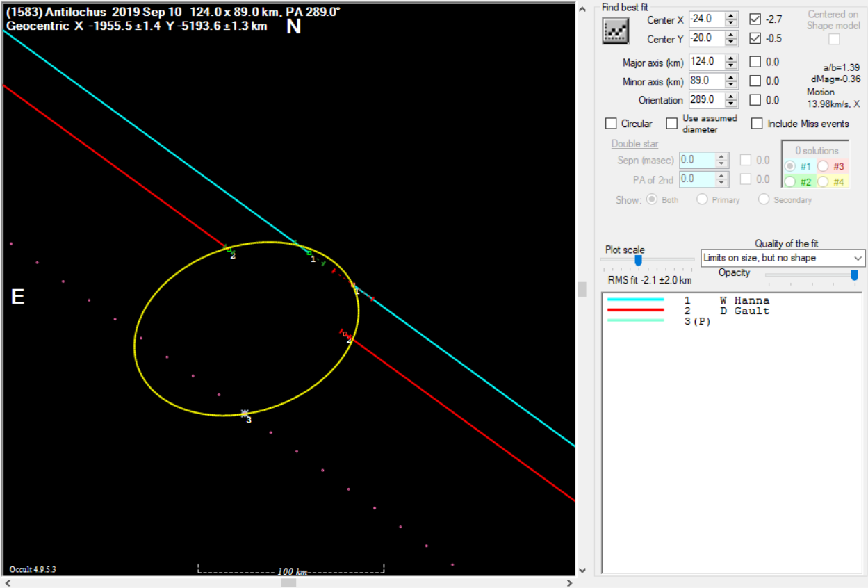Uncheck the Center Y fit checkbox
868x588 pixels.
755,38
